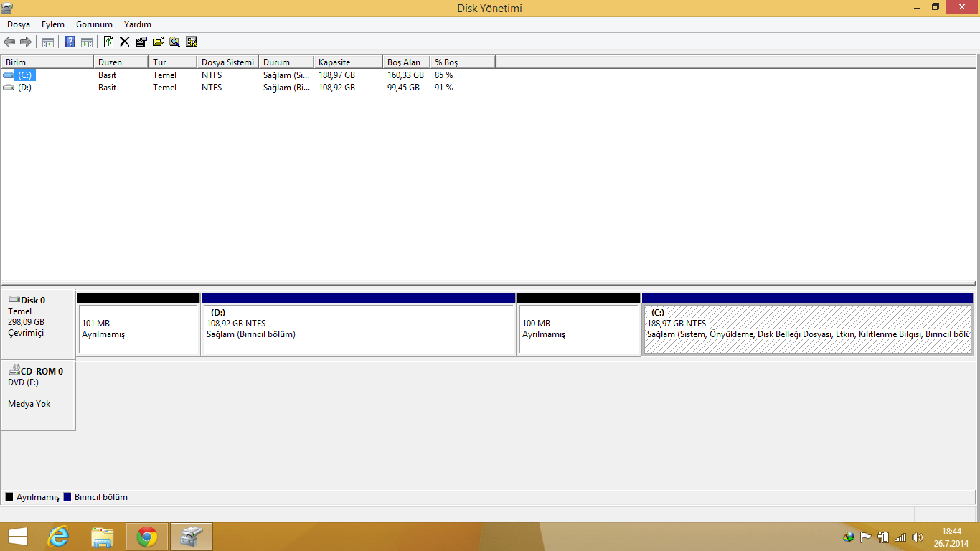Open Help with the question mark icon
Image resolution: width=980 pixels, height=551 pixels.
click(70, 42)
